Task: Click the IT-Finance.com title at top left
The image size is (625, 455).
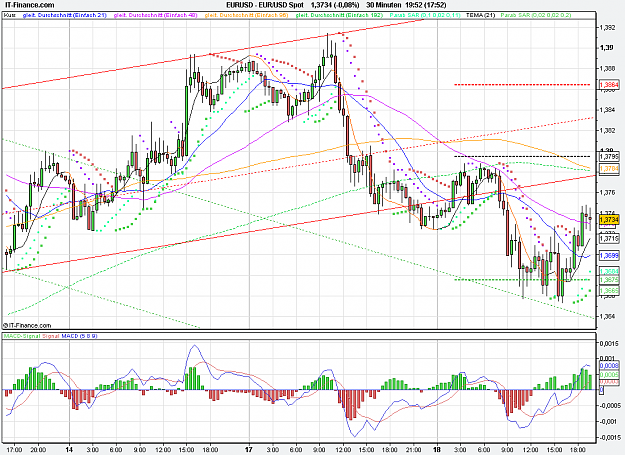Action: [x=29, y=5]
